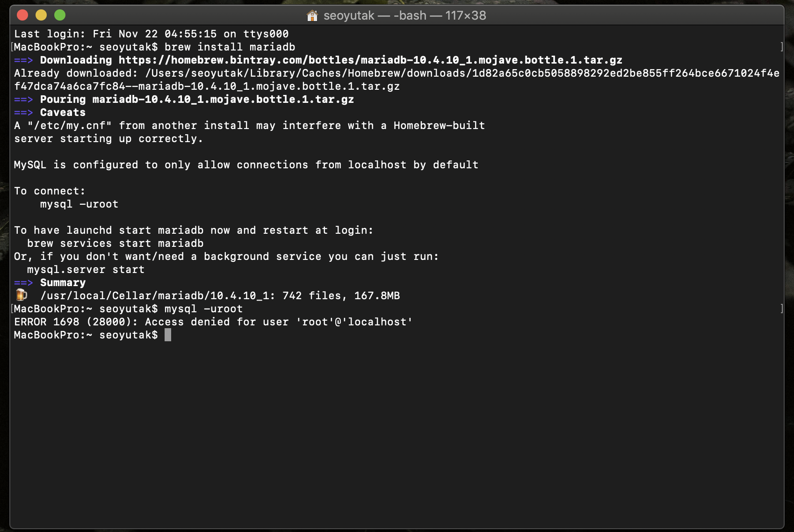The width and height of the screenshot is (794, 532).
Task: Click the '==>' arrow before Summary
Action: coord(23,283)
